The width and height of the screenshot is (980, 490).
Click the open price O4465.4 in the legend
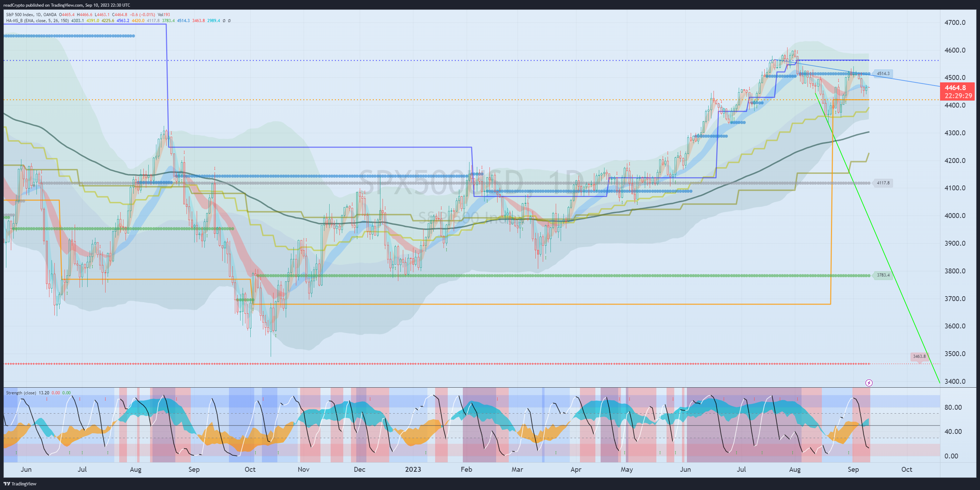tap(67, 15)
